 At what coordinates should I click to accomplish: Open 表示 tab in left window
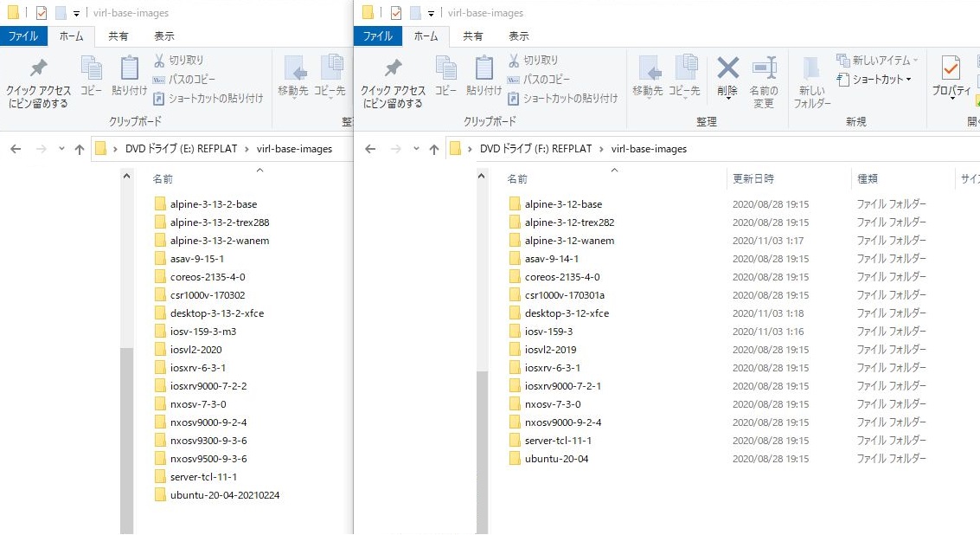(164, 36)
